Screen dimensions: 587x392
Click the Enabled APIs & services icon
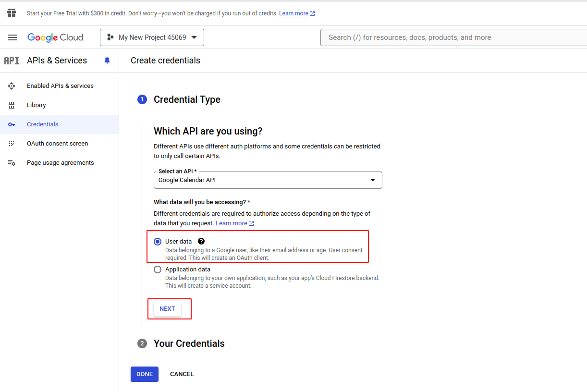[12, 86]
